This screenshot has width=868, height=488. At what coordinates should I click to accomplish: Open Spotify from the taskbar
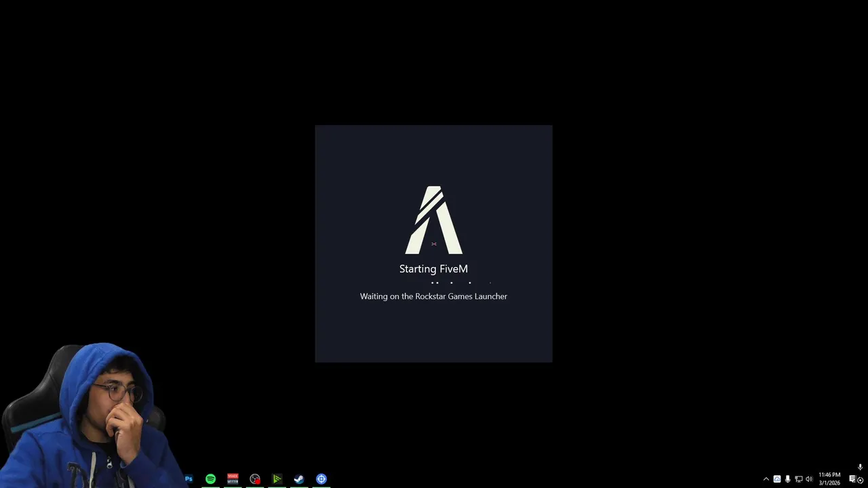pyautogui.click(x=211, y=479)
